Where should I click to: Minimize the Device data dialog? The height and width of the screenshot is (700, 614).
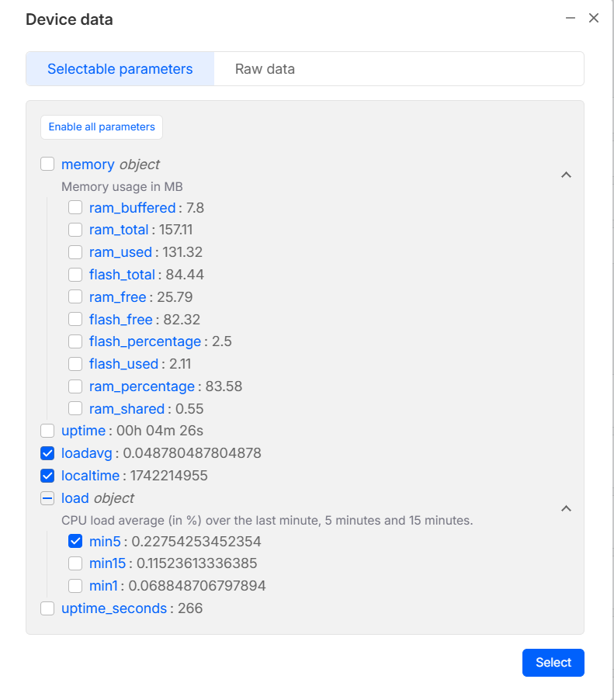tap(571, 18)
